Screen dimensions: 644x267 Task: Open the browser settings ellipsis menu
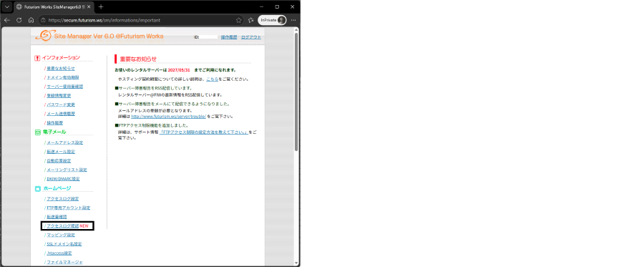[293, 20]
